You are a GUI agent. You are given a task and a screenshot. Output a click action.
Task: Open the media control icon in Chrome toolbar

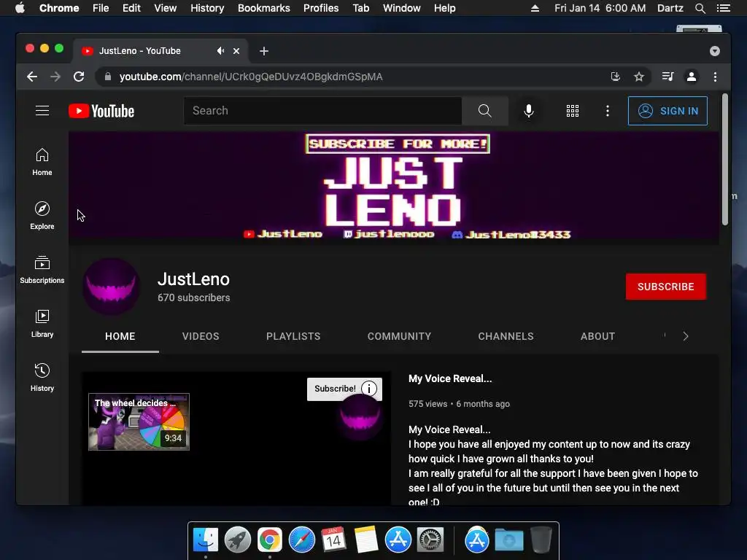click(667, 77)
